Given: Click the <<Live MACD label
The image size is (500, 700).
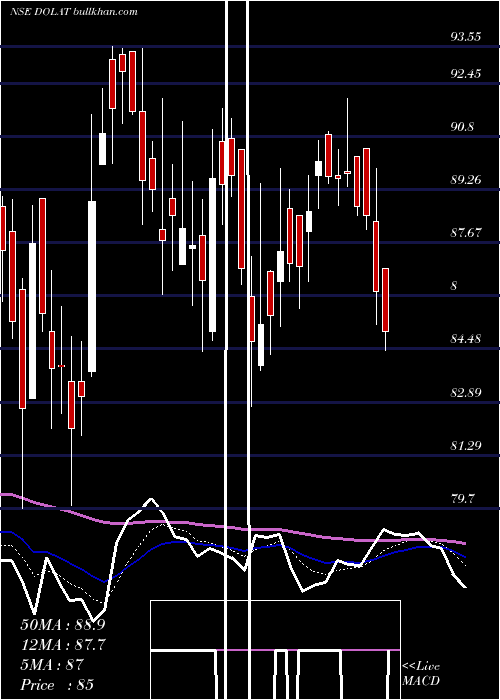Looking at the screenshot, I should tap(421, 673).
